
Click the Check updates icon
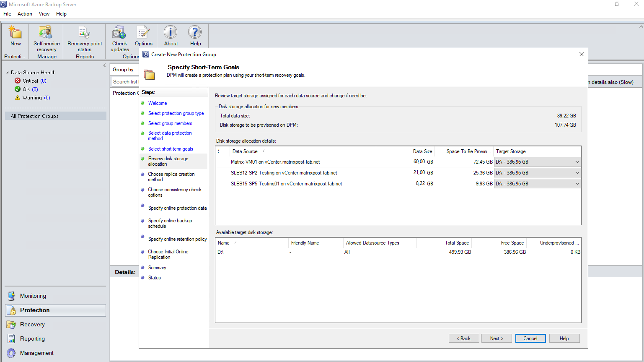tap(119, 32)
